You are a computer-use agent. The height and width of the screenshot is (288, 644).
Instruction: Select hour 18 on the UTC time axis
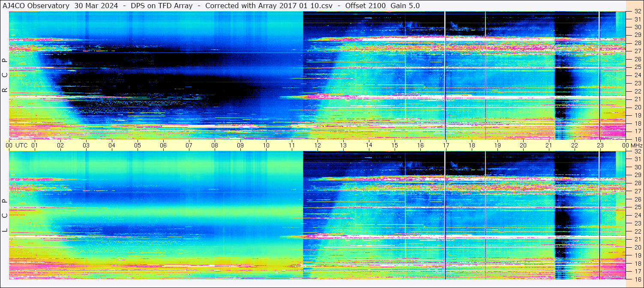tap(472, 145)
